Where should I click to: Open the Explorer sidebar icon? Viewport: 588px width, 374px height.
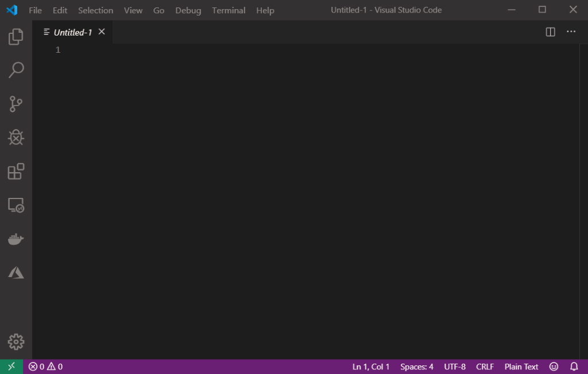[x=16, y=36]
